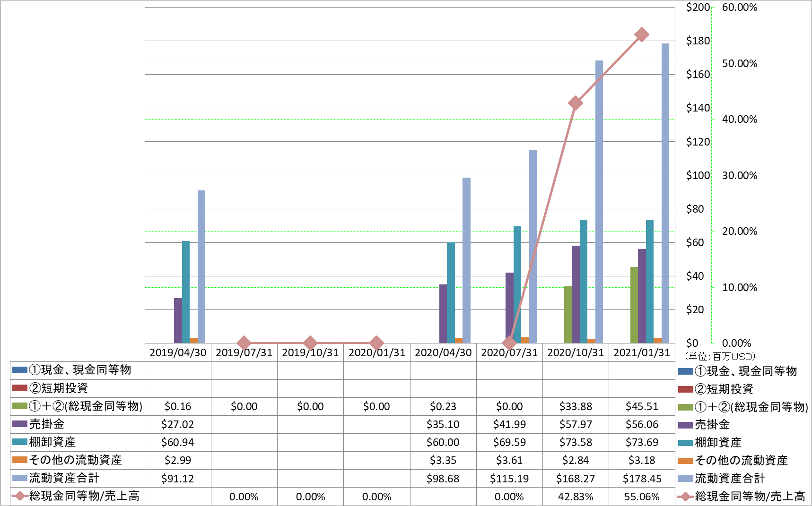Select the $115.19 cell
Screen dimensions: 812x506
pos(509,478)
